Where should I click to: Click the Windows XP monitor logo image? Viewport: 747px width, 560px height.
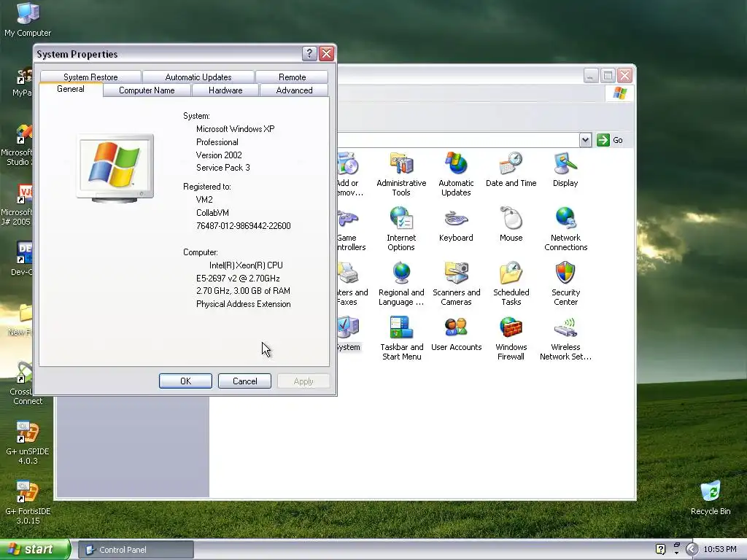115,168
